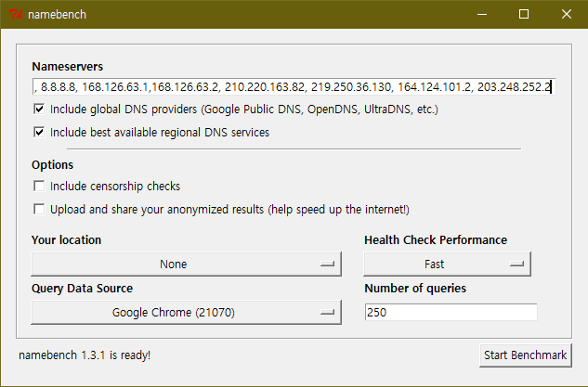Enable Include censorship checks
The image size is (588, 387).
point(39,187)
